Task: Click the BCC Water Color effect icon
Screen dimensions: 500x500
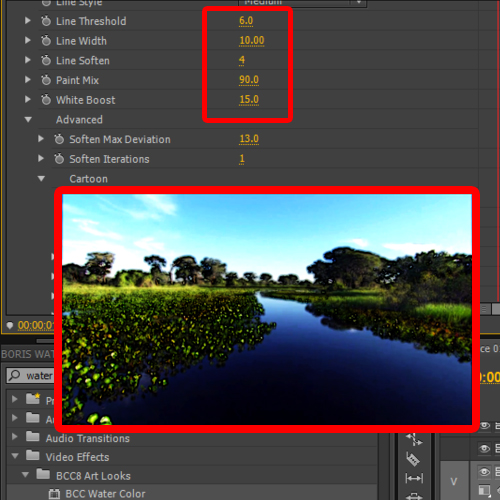Action: click(x=54, y=494)
